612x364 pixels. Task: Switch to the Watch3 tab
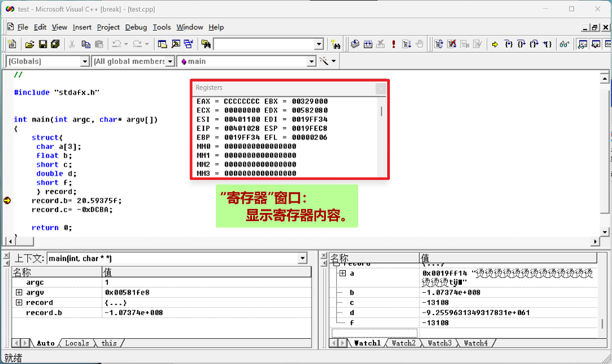(x=439, y=343)
